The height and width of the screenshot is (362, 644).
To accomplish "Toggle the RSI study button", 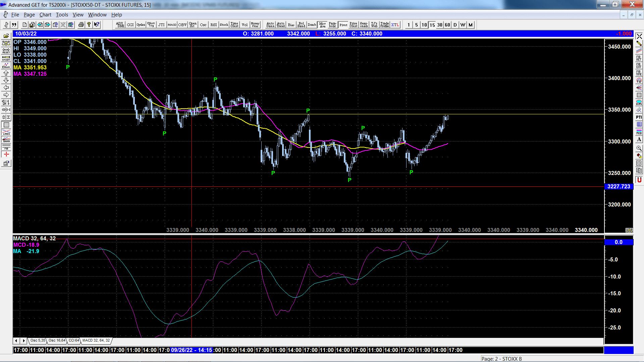I will tap(214, 25).
